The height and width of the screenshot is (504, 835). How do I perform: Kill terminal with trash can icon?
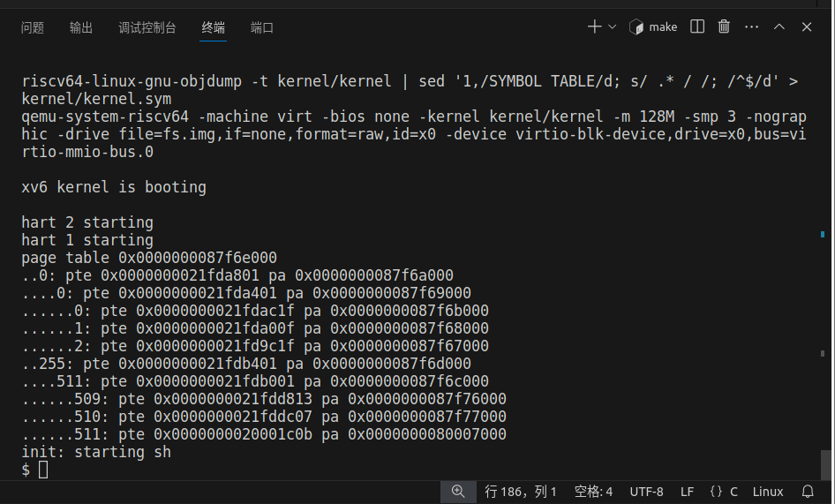[724, 26]
